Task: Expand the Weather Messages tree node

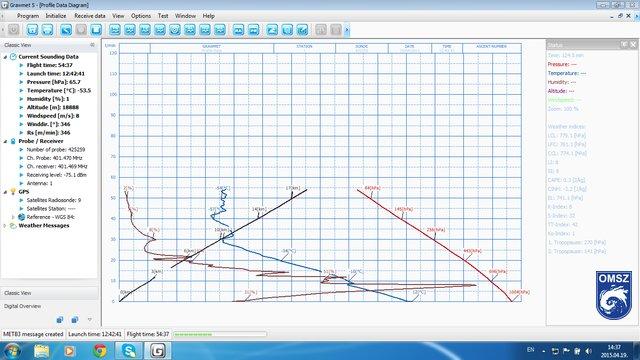Action: (x=5, y=226)
